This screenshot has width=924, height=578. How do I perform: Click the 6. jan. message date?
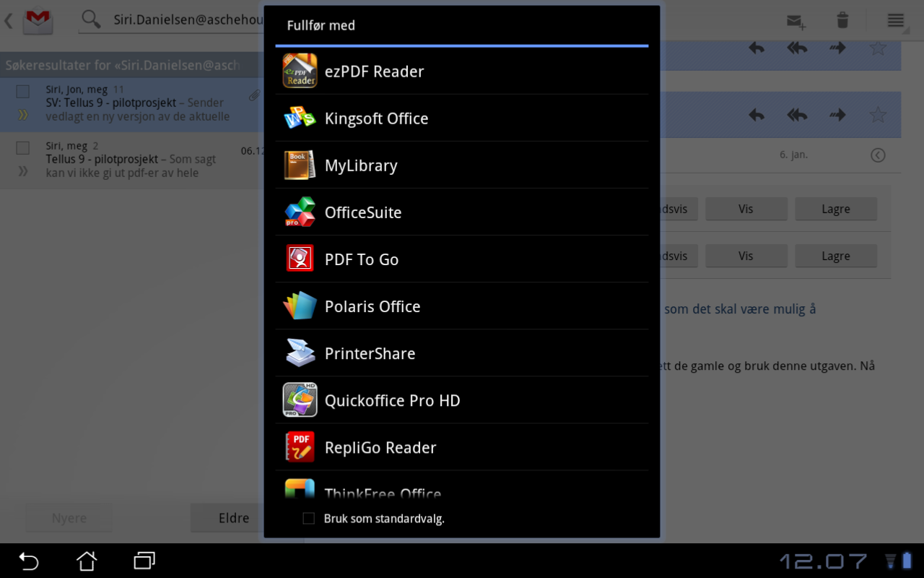(x=793, y=155)
